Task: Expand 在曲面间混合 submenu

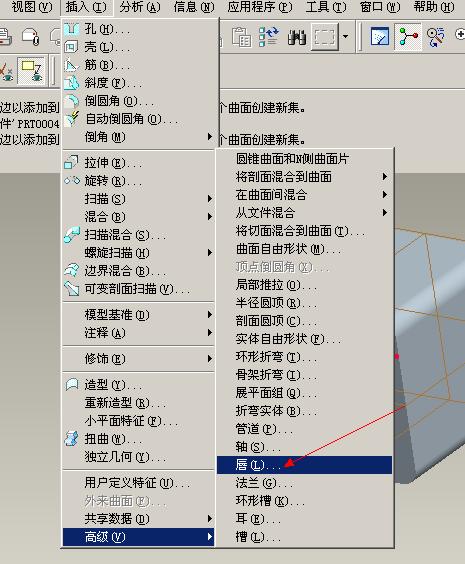Action: [304, 195]
